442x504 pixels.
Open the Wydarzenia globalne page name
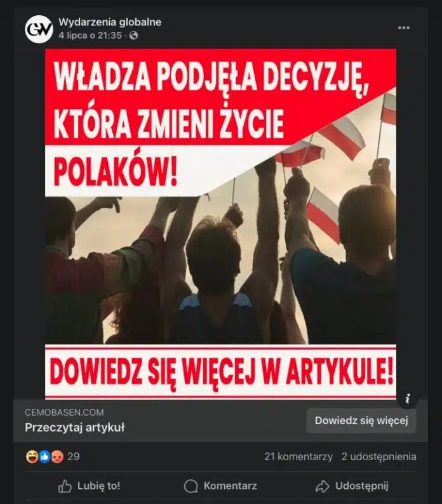(110, 22)
